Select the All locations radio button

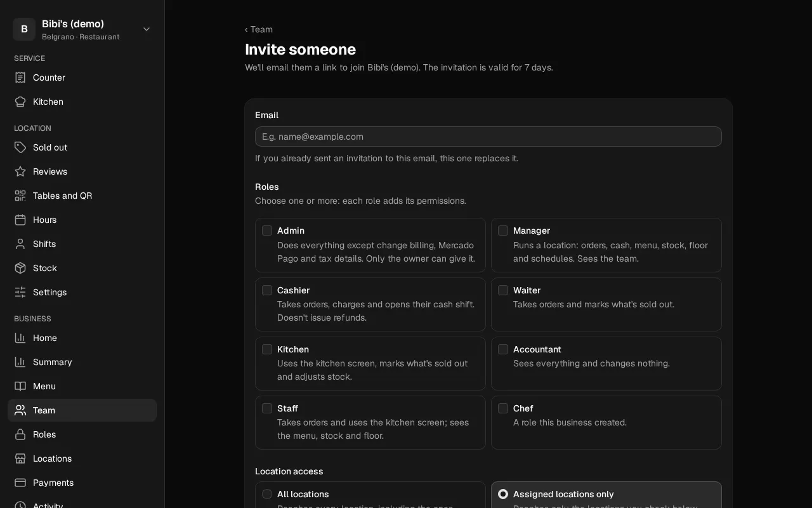click(x=267, y=494)
